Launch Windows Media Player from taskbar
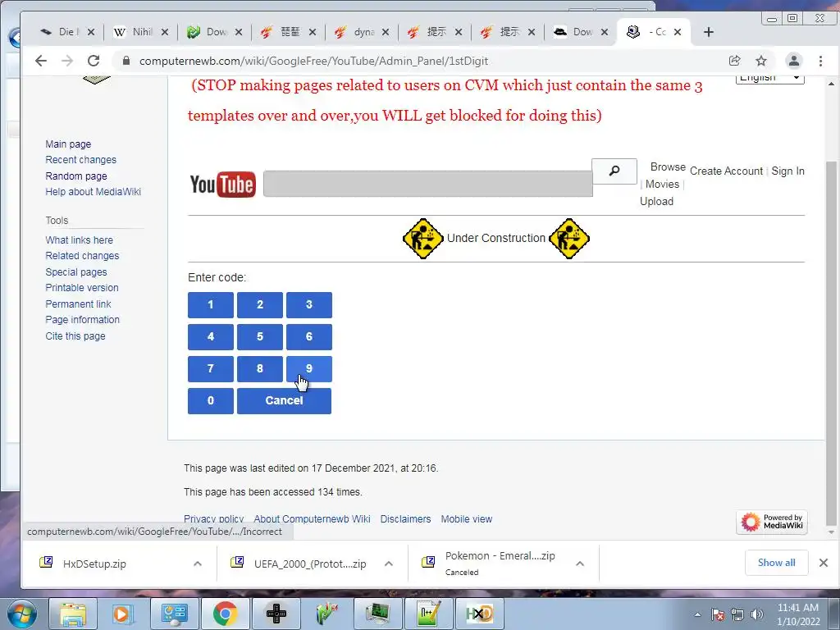The image size is (840, 630). point(122,614)
